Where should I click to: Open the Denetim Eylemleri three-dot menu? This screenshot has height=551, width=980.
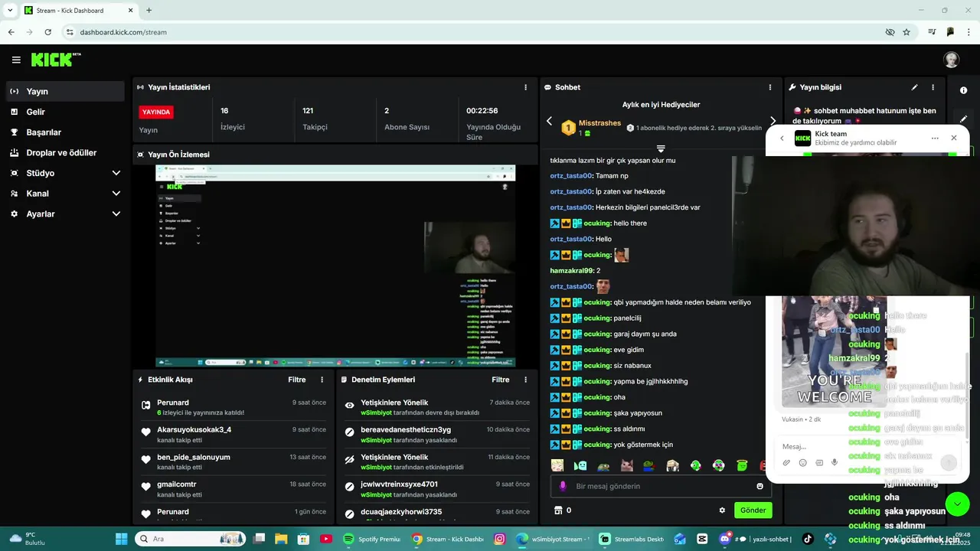(x=525, y=380)
